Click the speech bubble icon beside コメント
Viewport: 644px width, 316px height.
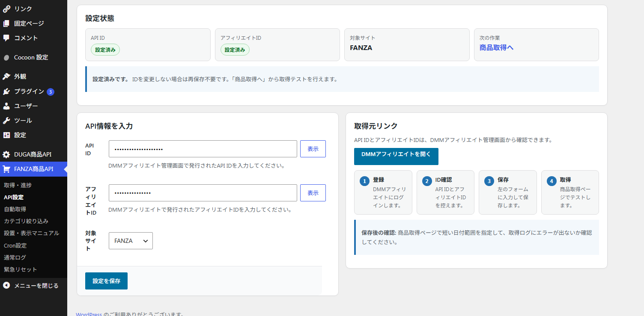[6, 38]
